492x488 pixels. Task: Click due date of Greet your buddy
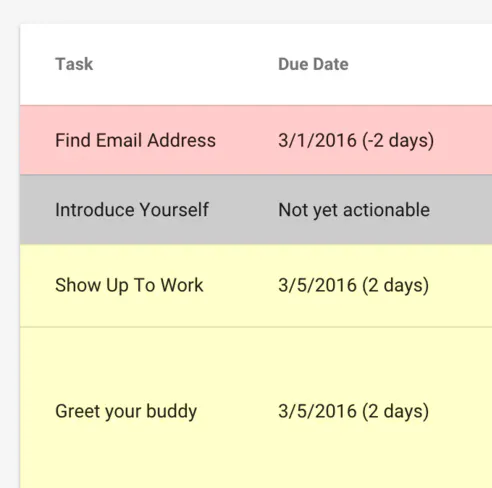354,411
